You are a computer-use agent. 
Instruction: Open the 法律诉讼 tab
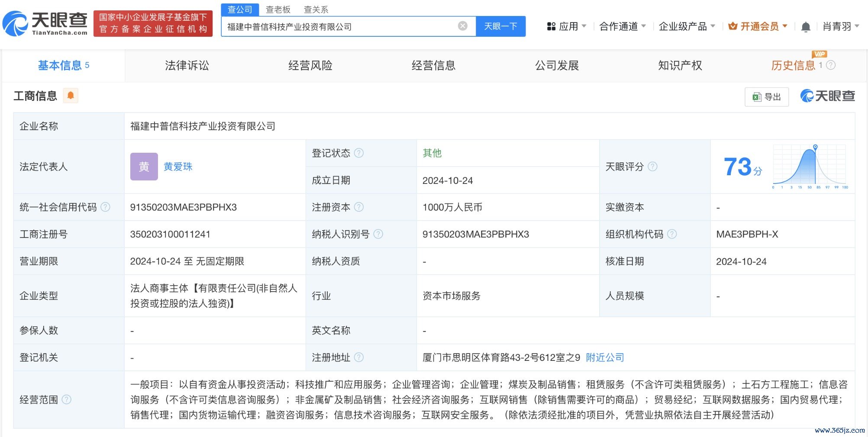(x=187, y=65)
